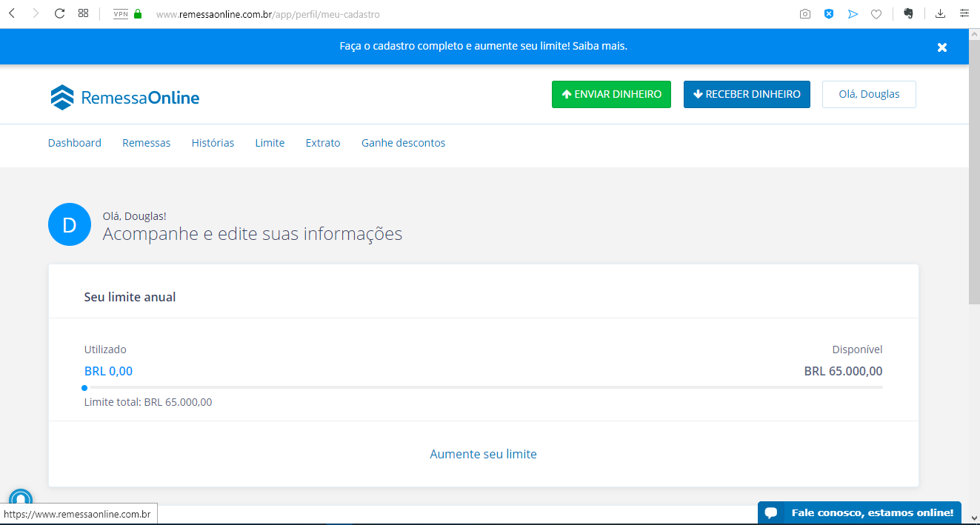Click the RECEBER DINHEIRO button

click(x=747, y=94)
